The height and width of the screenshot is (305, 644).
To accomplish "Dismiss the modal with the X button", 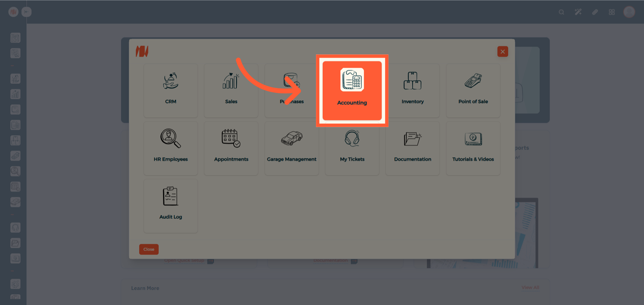I will 502,52.
